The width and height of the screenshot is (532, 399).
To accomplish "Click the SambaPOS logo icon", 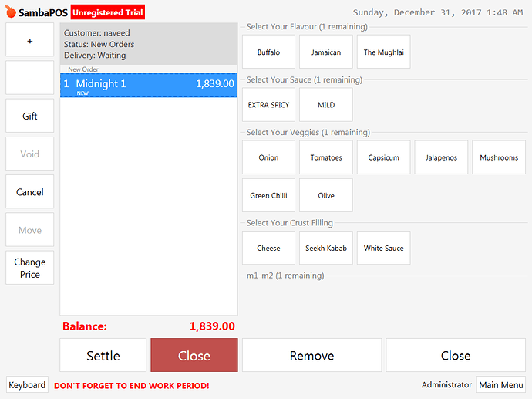I will [x=11, y=12].
